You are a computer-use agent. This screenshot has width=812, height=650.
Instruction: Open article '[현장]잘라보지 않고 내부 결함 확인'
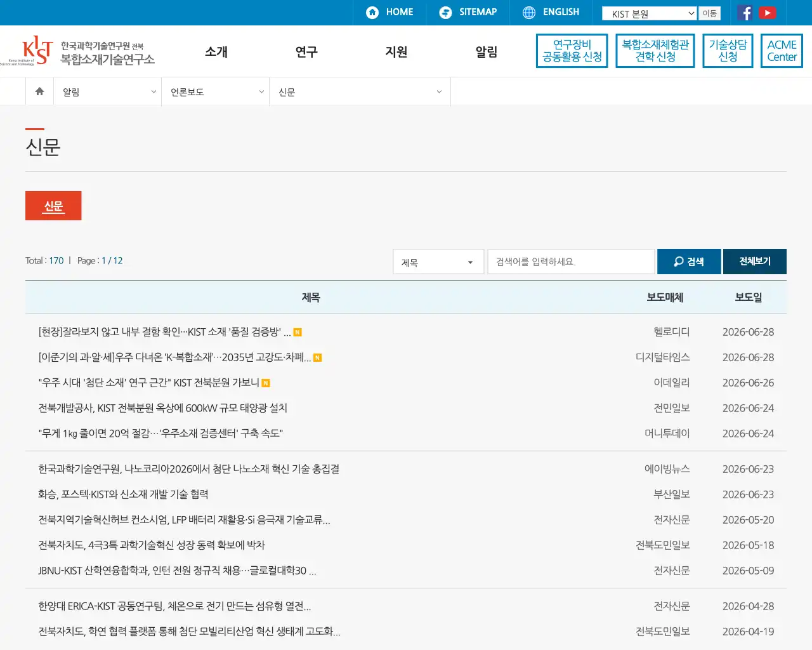click(164, 332)
